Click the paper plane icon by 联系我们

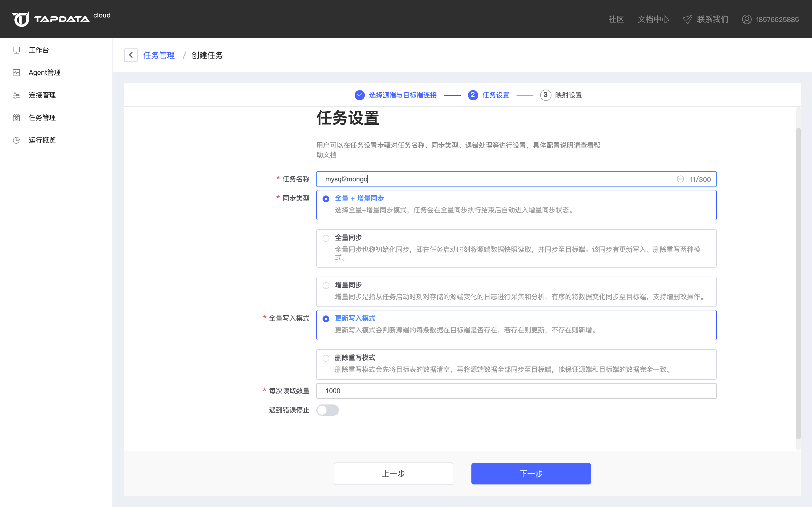point(687,19)
